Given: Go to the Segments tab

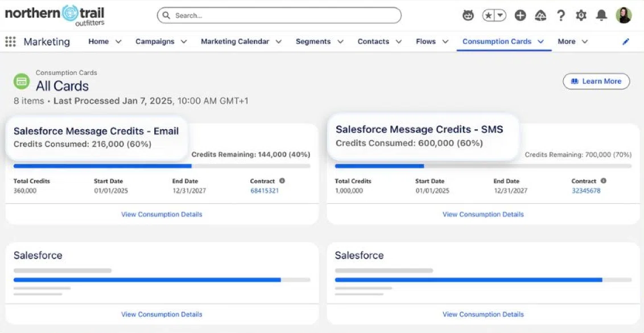Looking at the screenshot, I should 313,42.
